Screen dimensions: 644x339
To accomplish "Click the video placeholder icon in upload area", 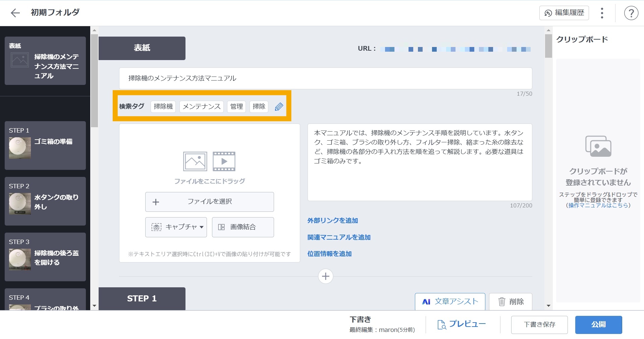I will coord(224,161).
